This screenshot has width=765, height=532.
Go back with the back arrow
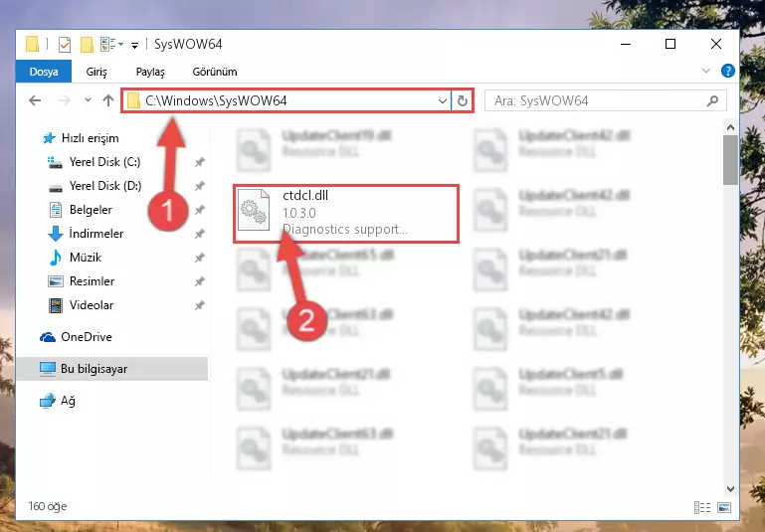coord(35,101)
